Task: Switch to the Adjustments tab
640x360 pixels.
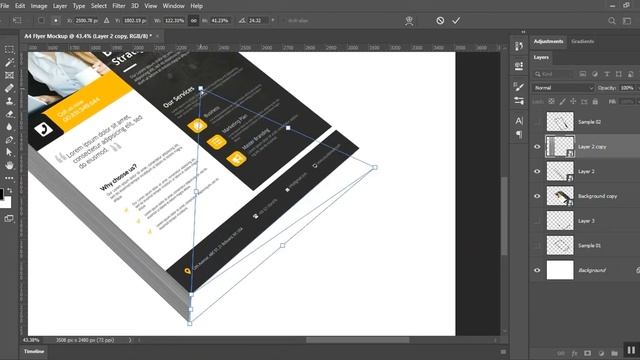Action: [548, 42]
